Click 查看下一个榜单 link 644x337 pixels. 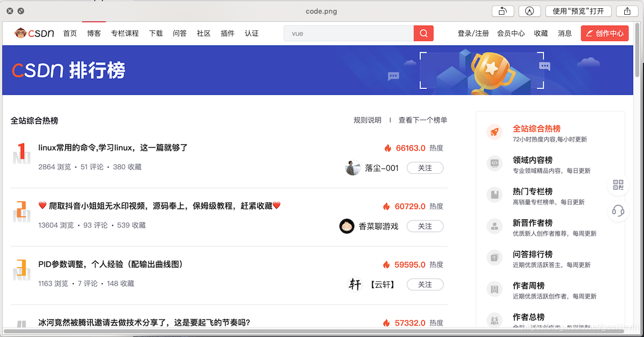[423, 120]
